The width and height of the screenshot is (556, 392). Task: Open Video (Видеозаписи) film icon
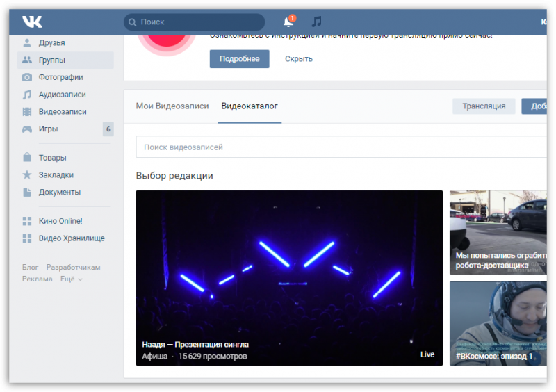(27, 111)
